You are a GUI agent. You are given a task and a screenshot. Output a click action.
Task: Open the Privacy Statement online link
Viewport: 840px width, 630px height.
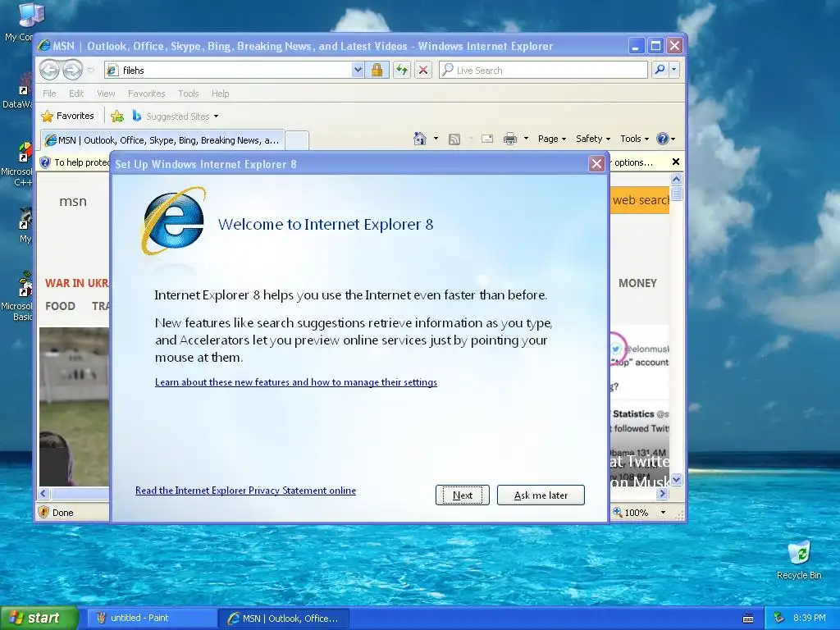pyautogui.click(x=245, y=491)
